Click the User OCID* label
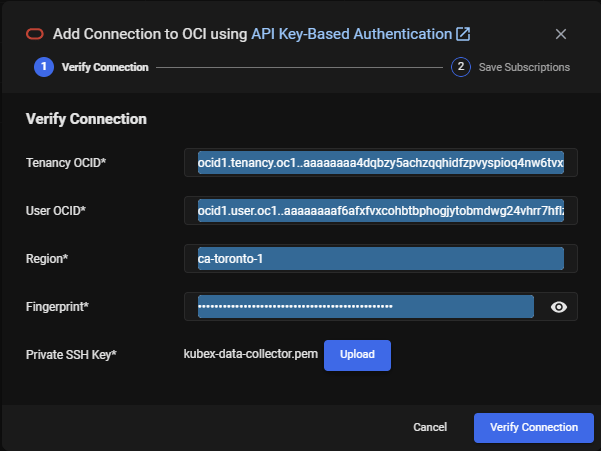601x451 pixels. pos(56,211)
